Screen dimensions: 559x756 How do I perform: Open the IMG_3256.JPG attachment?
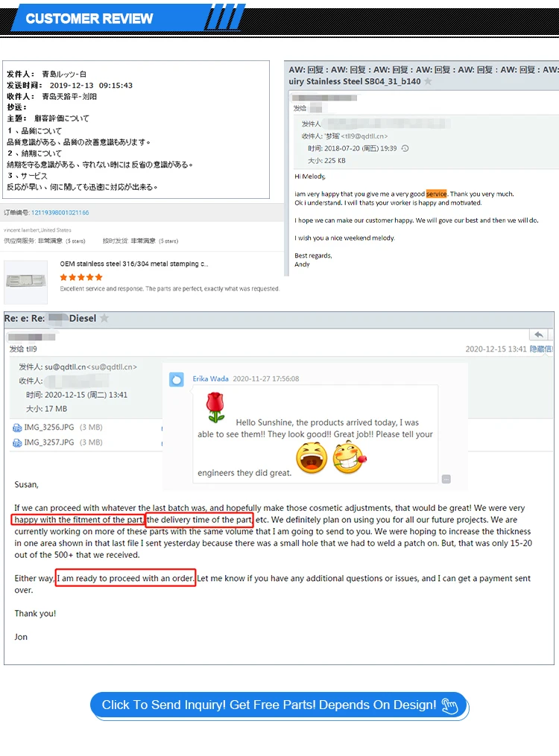click(x=49, y=428)
